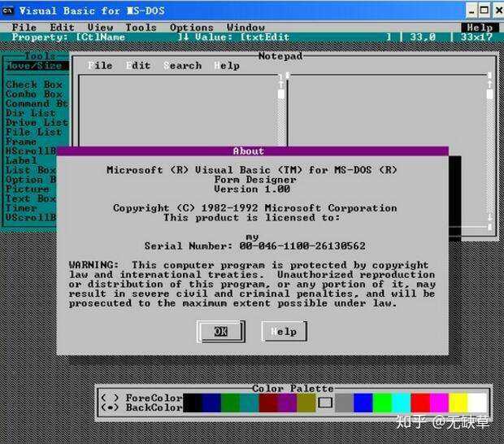This screenshot has height=444, width=504.
Task: Pick the magenta color swatch
Action: click(439, 403)
